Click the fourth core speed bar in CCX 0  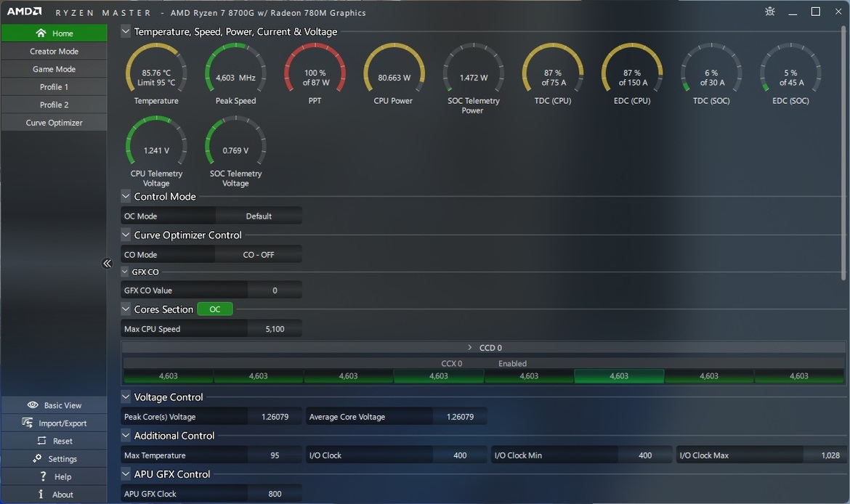(439, 376)
